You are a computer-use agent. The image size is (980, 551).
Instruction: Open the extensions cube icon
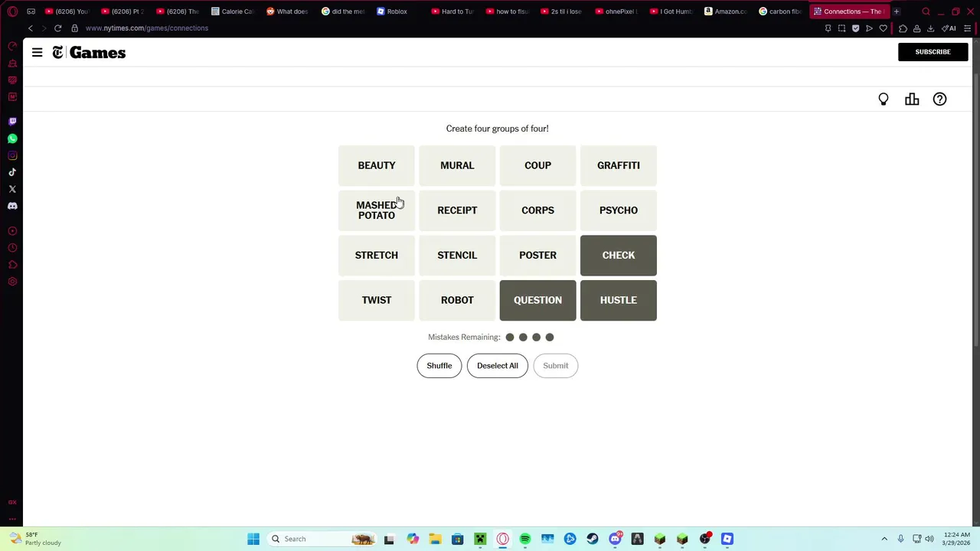903,28
